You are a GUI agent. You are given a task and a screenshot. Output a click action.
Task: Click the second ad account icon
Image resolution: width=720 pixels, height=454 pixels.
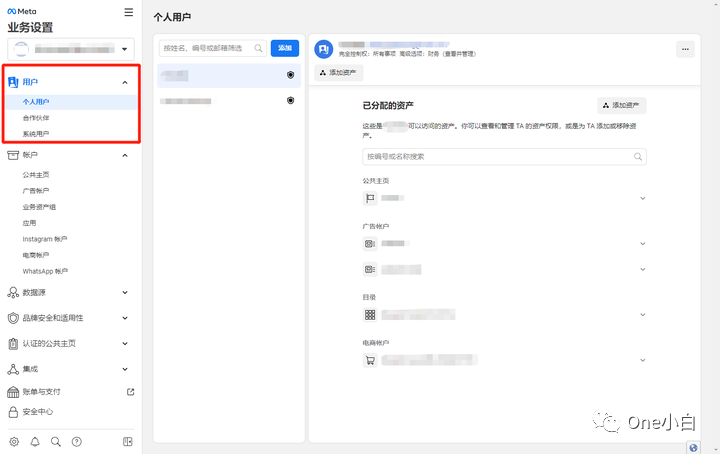pos(370,269)
